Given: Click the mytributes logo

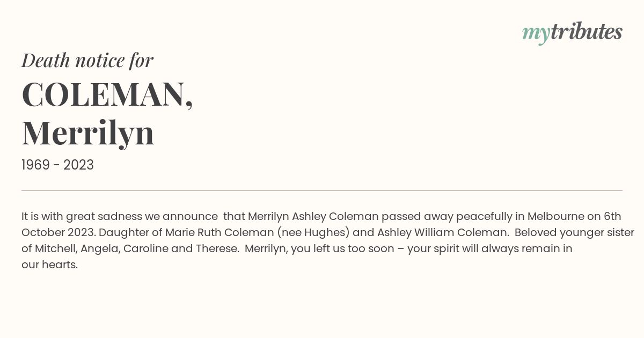Looking at the screenshot, I should click(572, 33).
